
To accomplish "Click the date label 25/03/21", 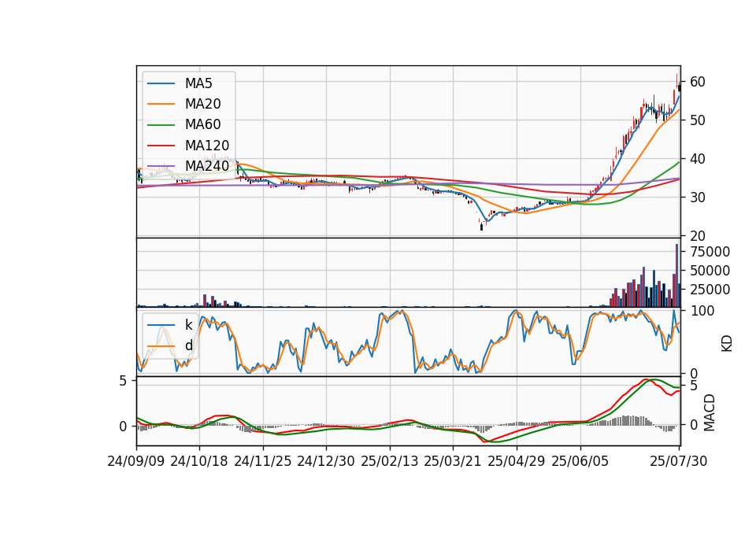I will click(453, 461).
